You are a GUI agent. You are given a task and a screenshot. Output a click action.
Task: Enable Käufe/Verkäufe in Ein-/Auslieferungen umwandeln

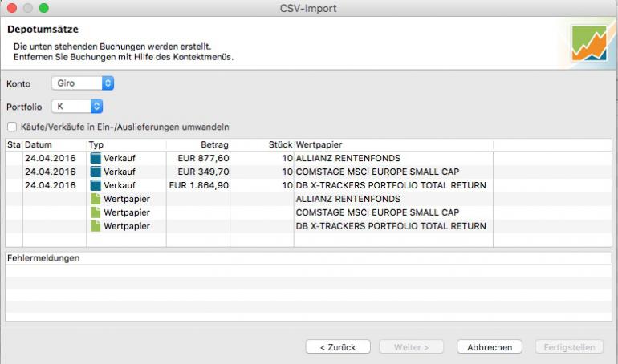[11, 127]
